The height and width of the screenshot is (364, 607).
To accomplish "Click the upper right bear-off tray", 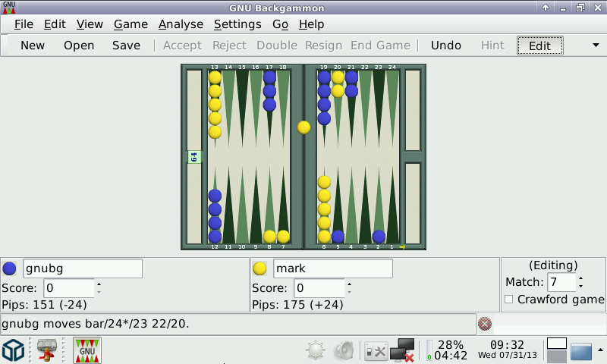I will coord(413,110).
